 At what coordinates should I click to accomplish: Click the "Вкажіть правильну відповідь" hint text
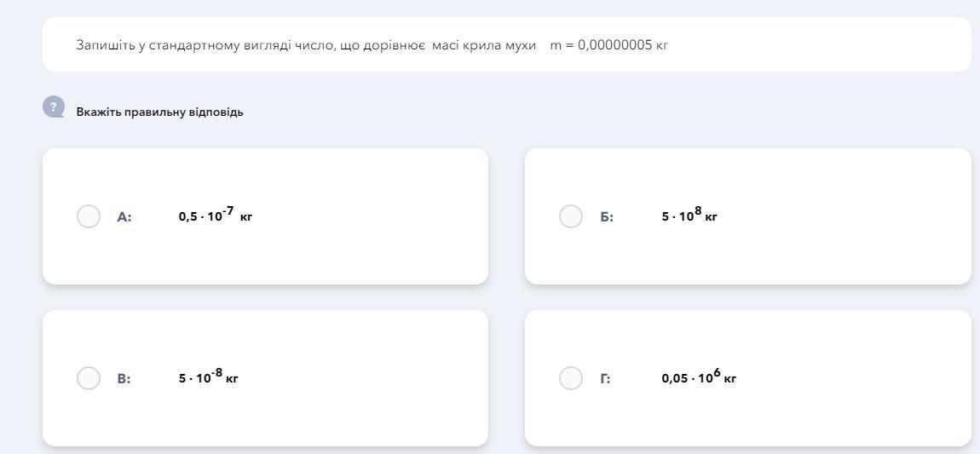[x=159, y=112]
